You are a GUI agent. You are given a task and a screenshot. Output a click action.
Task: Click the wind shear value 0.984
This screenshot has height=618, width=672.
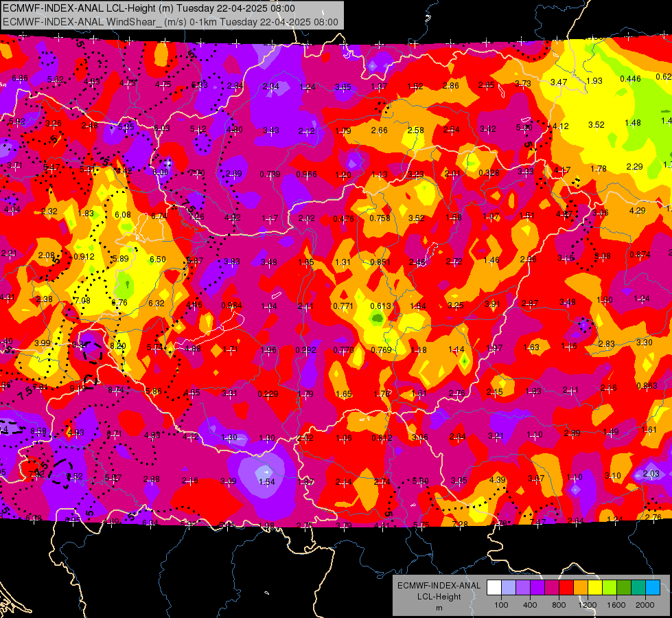(x=231, y=306)
